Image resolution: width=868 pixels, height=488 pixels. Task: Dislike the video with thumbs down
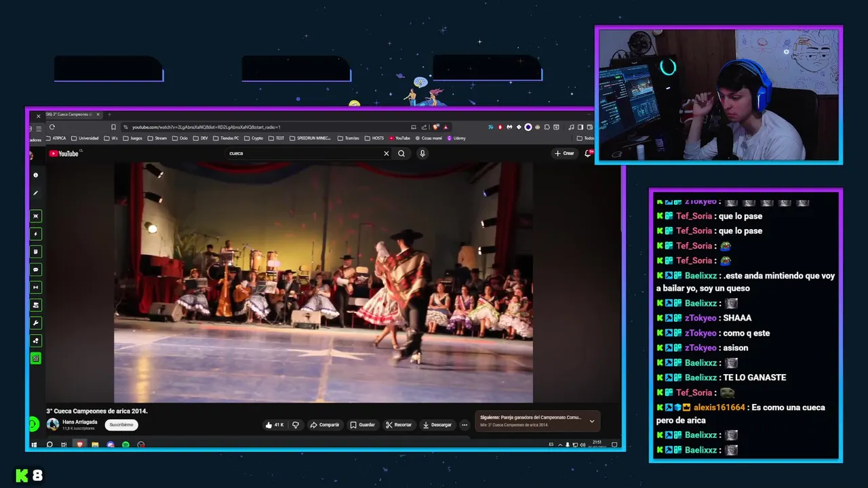click(296, 425)
